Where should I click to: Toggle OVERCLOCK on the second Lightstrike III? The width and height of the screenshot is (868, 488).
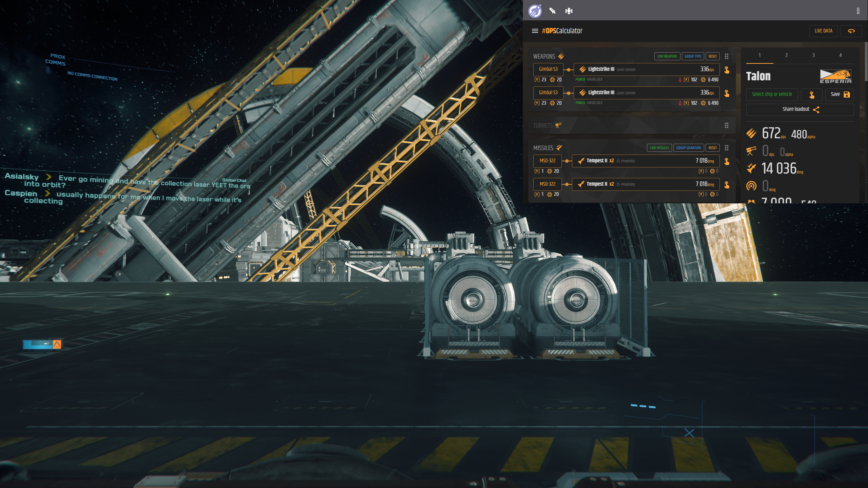[x=595, y=103]
